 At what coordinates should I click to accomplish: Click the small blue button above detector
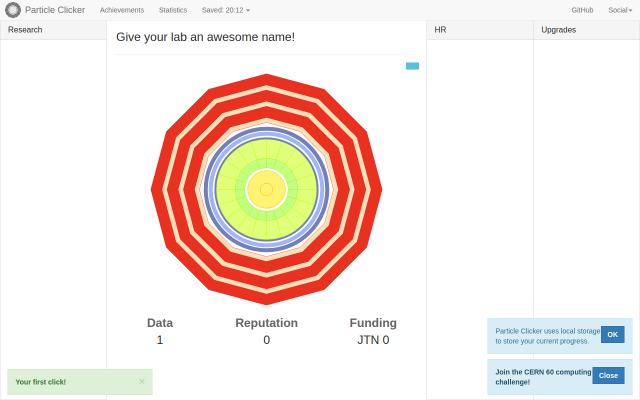click(412, 66)
